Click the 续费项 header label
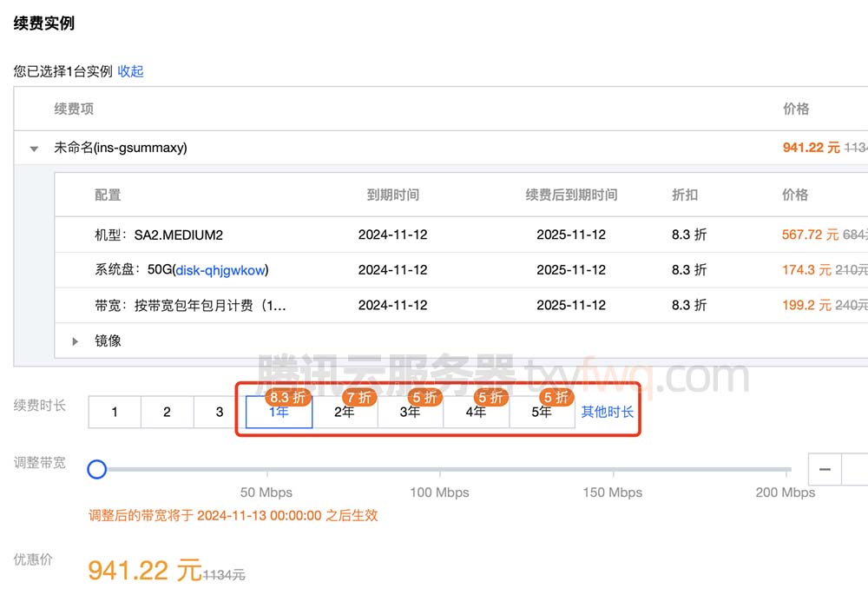868x595 pixels. pos(74,109)
